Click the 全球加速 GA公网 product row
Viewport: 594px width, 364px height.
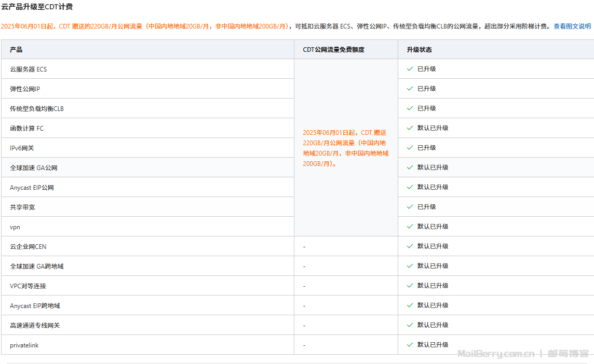pos(34,168)
